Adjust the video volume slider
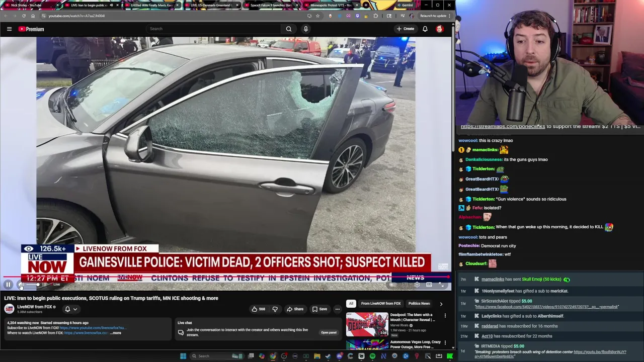The image size is (644, 362). 33,285
